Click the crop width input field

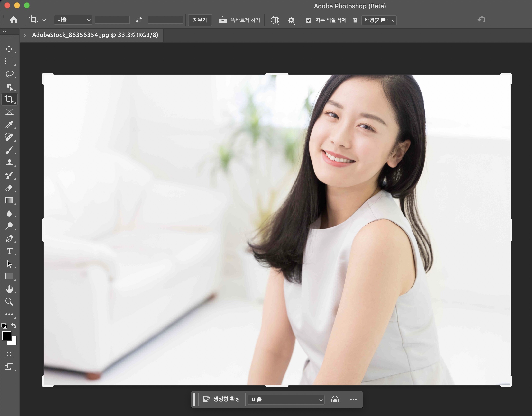click(x=112, y=20)
